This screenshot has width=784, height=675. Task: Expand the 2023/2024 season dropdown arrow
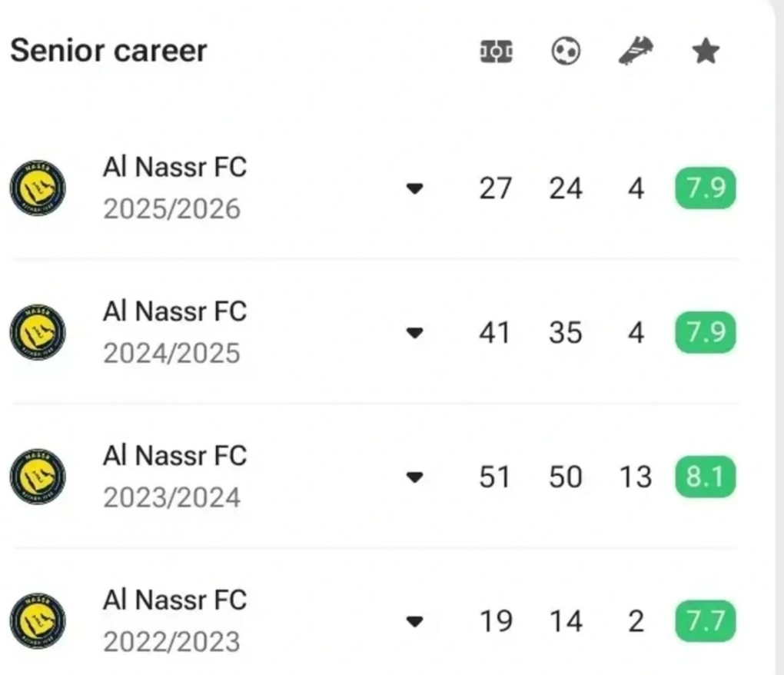click(415, 477)
